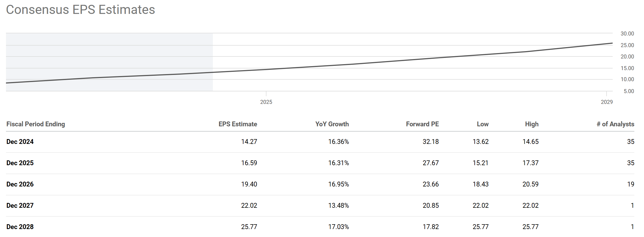Select the Dec 2025 row label

20,163
